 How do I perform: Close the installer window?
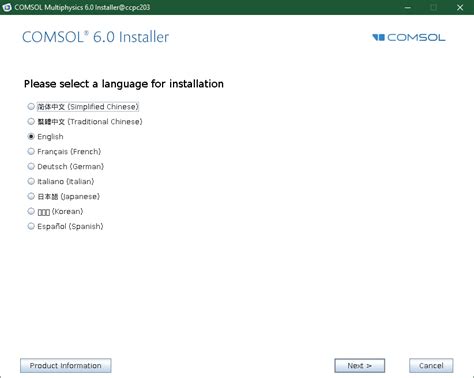click(460, 7)
